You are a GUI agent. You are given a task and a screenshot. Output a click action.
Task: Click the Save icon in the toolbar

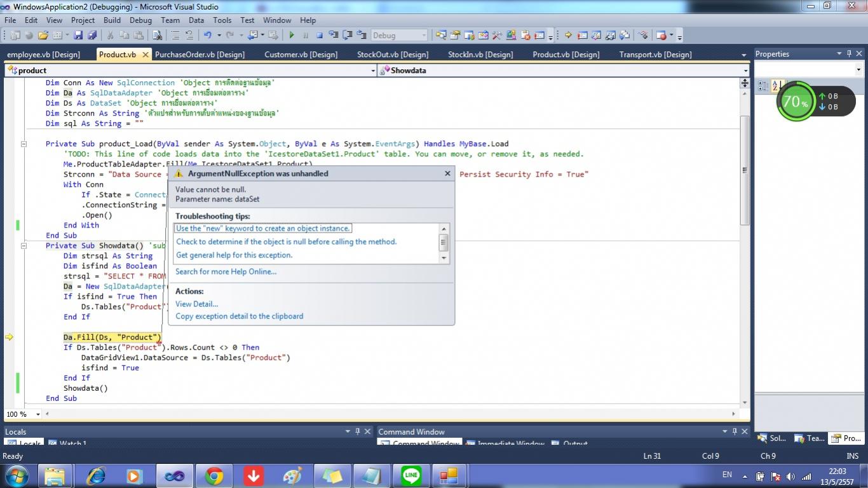(x=78, y=36)
